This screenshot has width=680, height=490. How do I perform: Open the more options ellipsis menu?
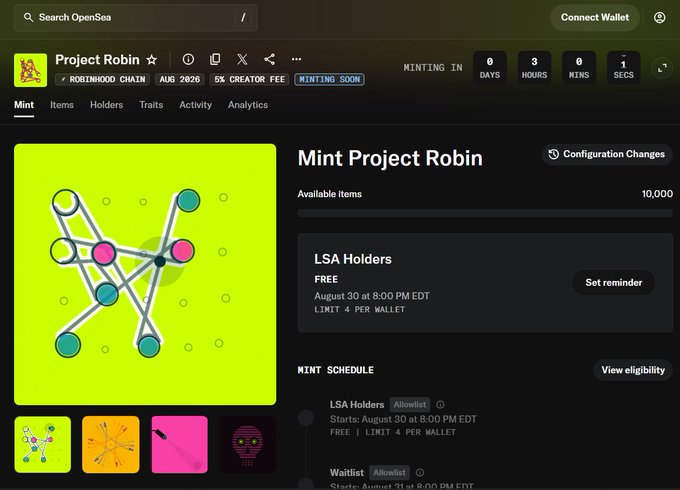(x=296, y=59)
